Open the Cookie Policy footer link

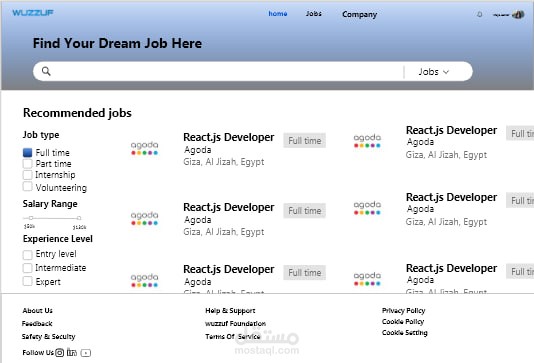[403, 321]
